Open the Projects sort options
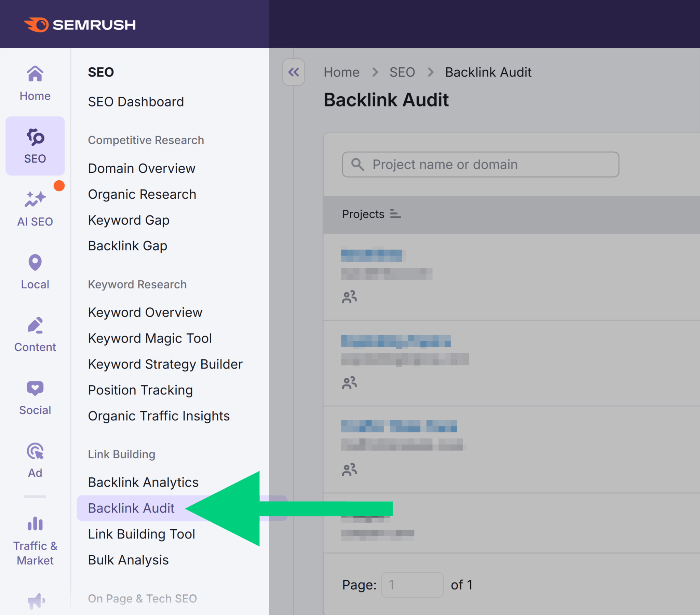 click(395, 214)
